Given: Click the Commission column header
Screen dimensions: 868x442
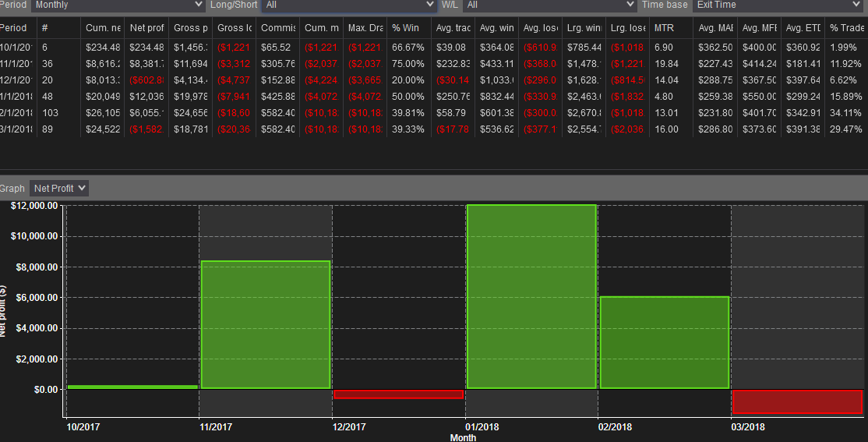Looking at the screenshot, I should 278,28.
